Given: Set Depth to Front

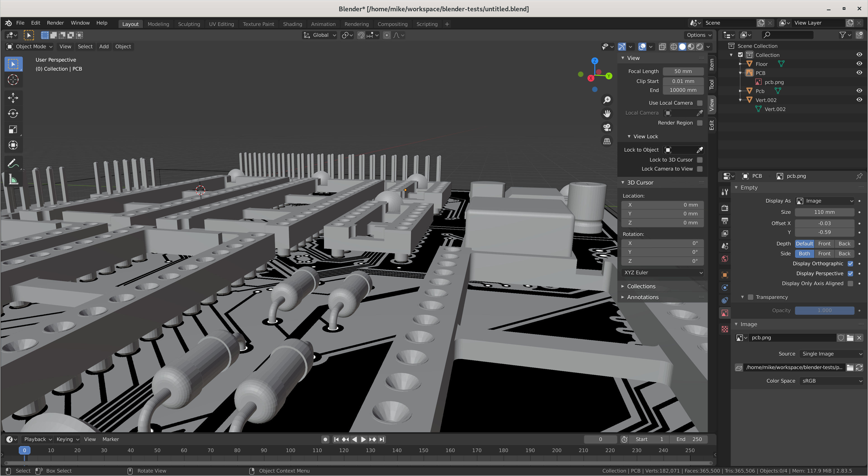Looking at the screenshot, I should point(824,244).
